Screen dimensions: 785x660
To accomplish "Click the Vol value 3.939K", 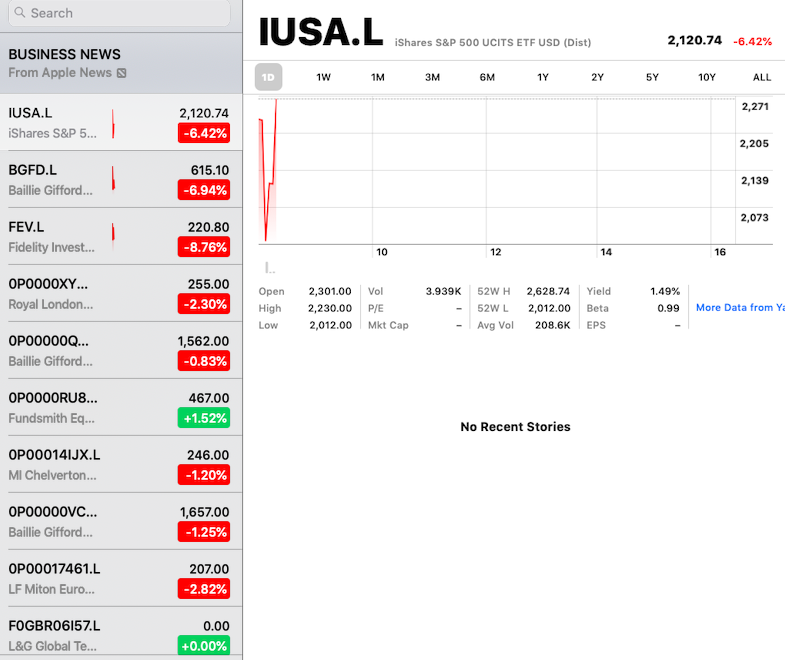I will coord(444,291).
